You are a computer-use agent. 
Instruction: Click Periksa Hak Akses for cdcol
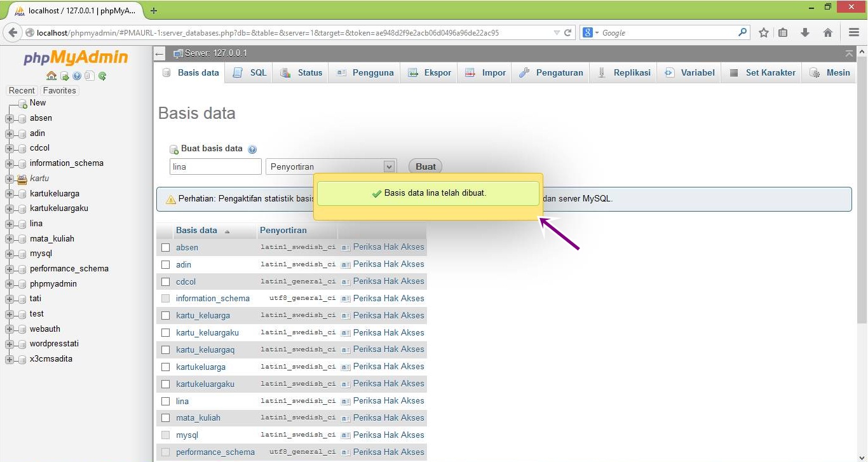[x=388, y=282]
